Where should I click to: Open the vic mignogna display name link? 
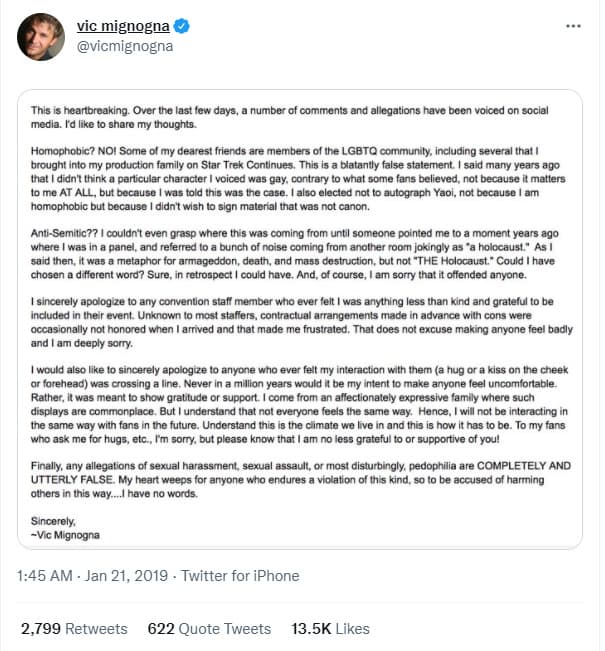click(123, 26)
